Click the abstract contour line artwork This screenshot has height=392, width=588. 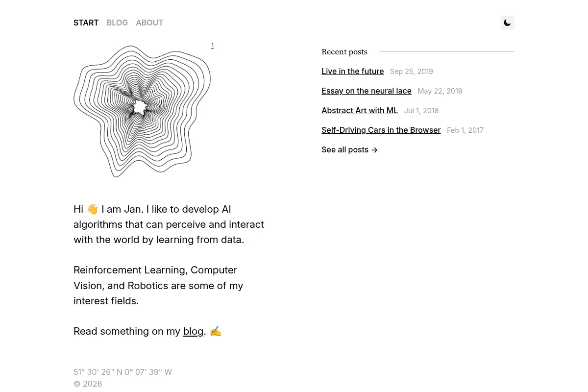[142, 111]
